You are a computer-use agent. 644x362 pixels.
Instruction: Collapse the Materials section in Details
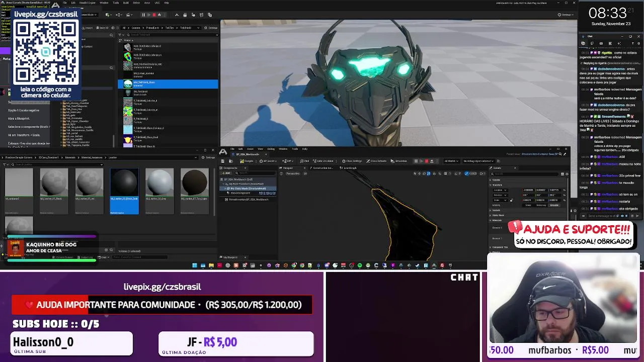[x=490, y=220]
